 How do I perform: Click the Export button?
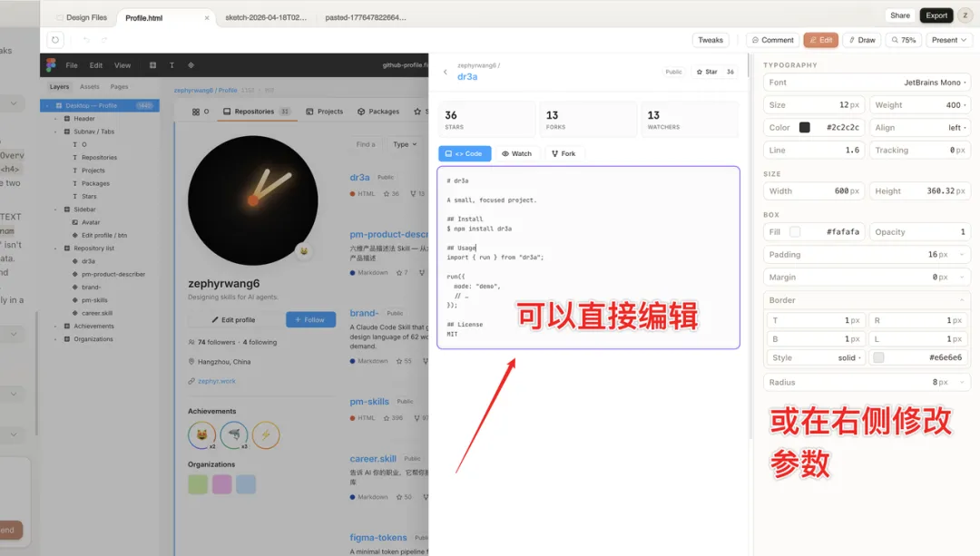point(936,15)
